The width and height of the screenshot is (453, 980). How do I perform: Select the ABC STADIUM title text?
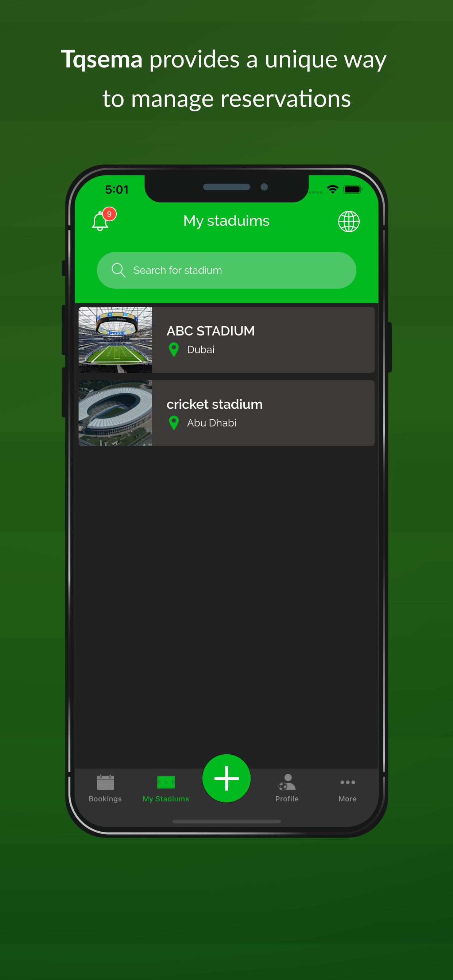point(210,331)
